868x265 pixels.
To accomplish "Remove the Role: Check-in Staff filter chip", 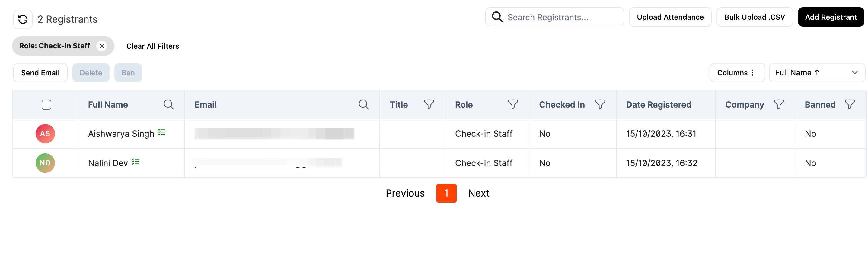I will coord(101,46).
